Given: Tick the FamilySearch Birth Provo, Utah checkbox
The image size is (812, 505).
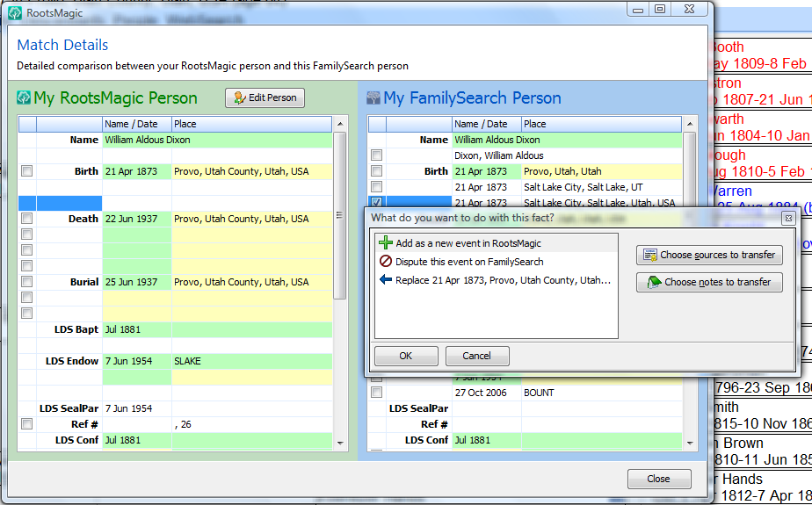Looking at the screenshot, I should pos(376,171).
